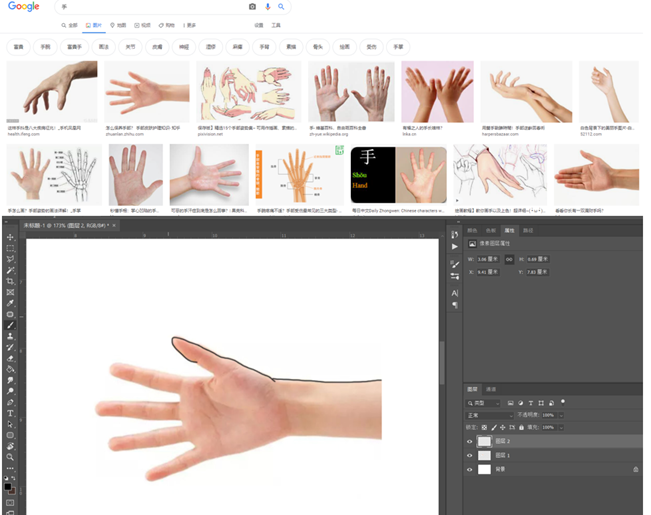
Task: Click the 设置 settings link
Action: click(259, 25)
